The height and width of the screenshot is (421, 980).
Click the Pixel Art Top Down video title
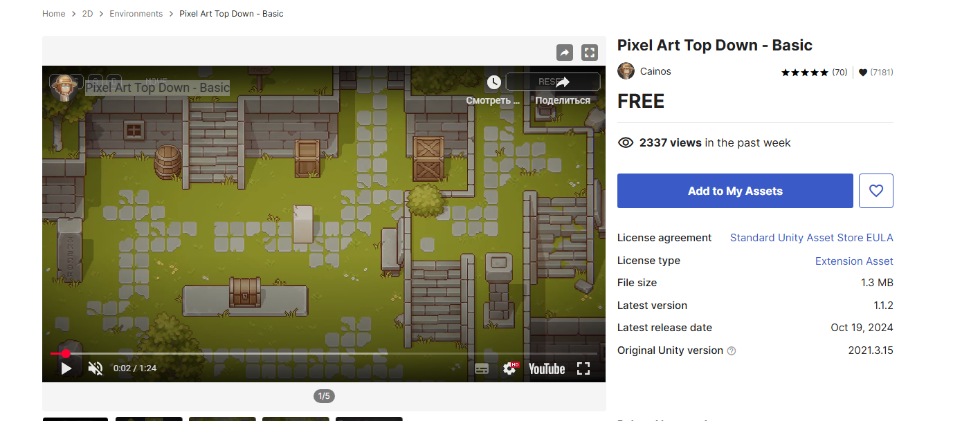click(x=157, y=87)
